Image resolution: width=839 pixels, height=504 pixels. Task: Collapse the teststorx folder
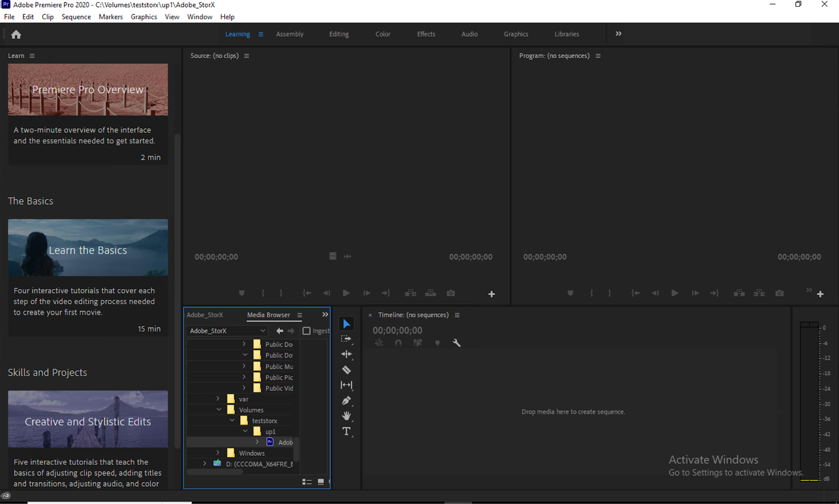(232, 421)
